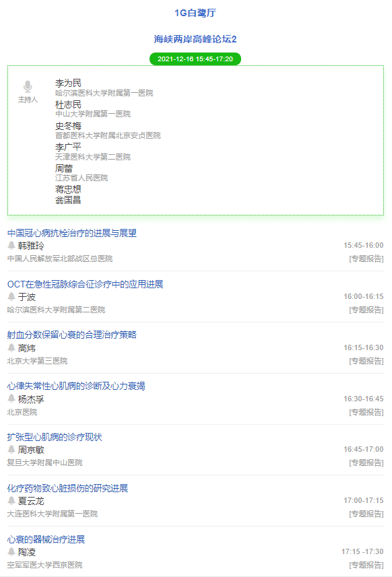The height and width of the screenshot is (577, 392).
Task: Select the time slot 16:15-16:30
Action: tap(363, 347)
